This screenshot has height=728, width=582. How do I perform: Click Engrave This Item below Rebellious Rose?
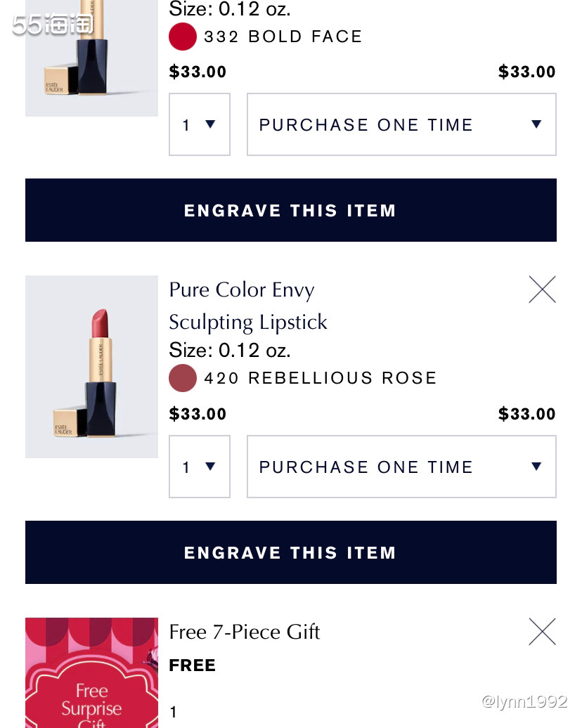(x=291, y=552)
